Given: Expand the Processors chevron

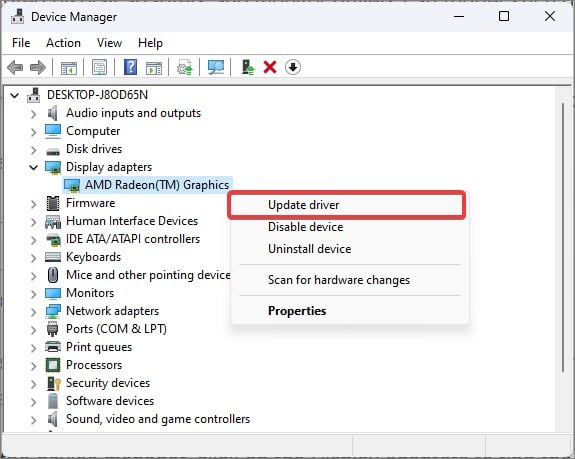Looking at the screenshot, I should (33, 366).
